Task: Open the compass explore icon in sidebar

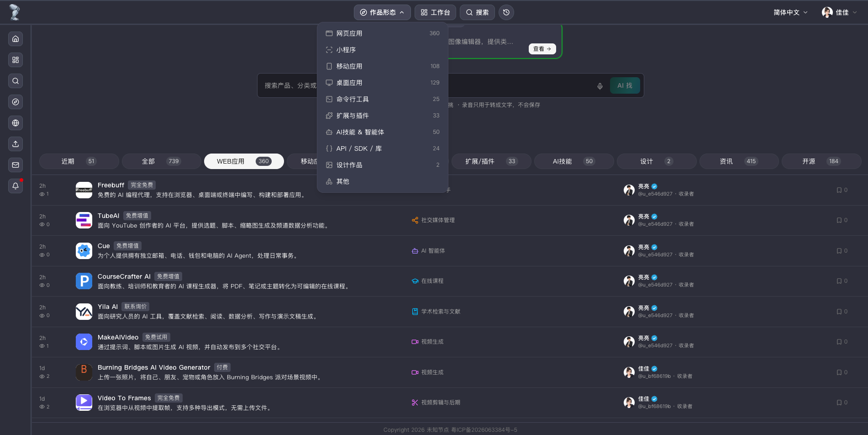Action: pos(16,102)
